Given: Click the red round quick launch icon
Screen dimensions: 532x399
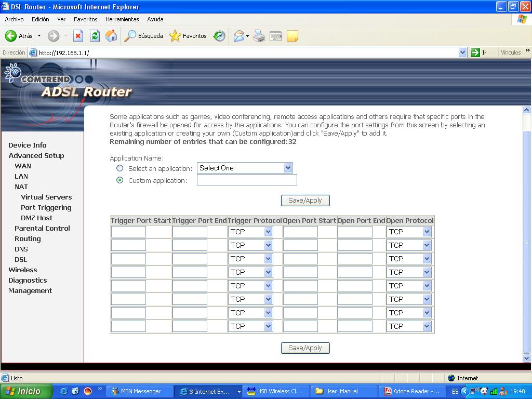Looking at the screenshot, I should click(87, 391).
